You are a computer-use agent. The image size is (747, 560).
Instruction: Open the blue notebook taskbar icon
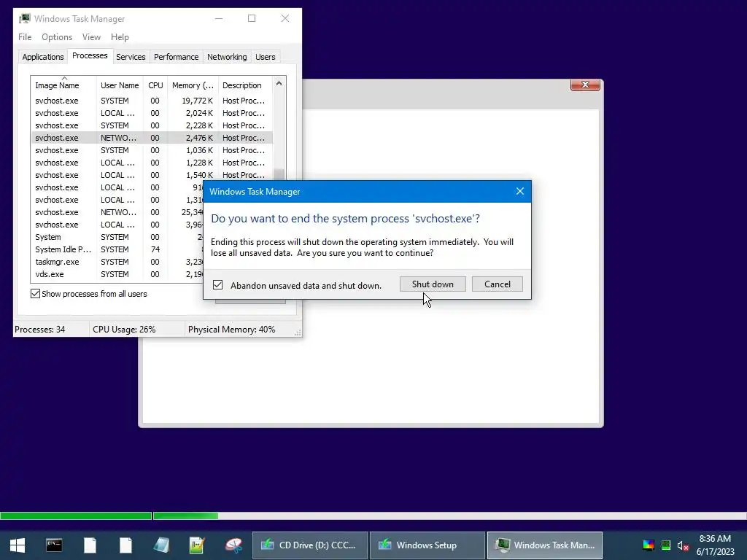(161, 545)
